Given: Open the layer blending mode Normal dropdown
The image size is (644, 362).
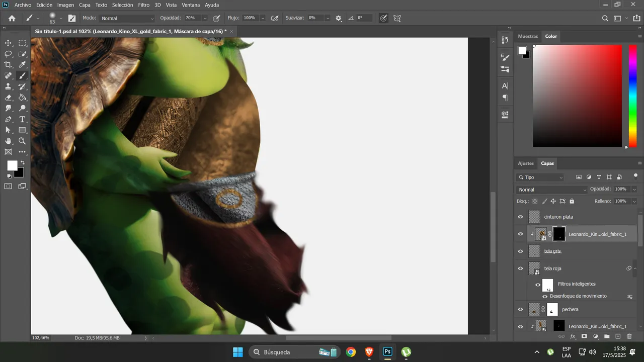Looking at the screenshot, I should click(552, 190).
